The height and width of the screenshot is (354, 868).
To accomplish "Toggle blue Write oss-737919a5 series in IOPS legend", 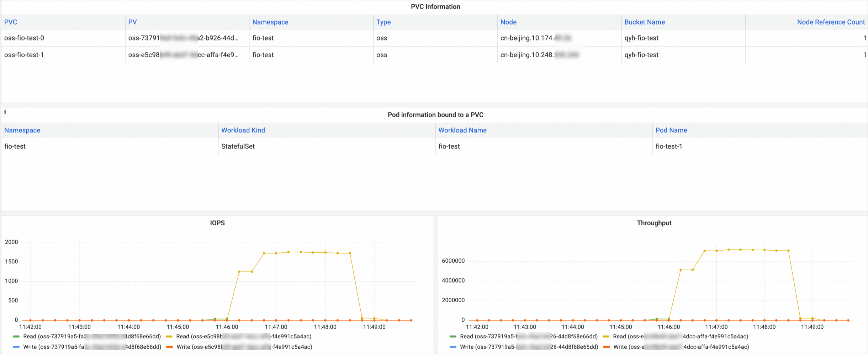I will click(87, 347).
